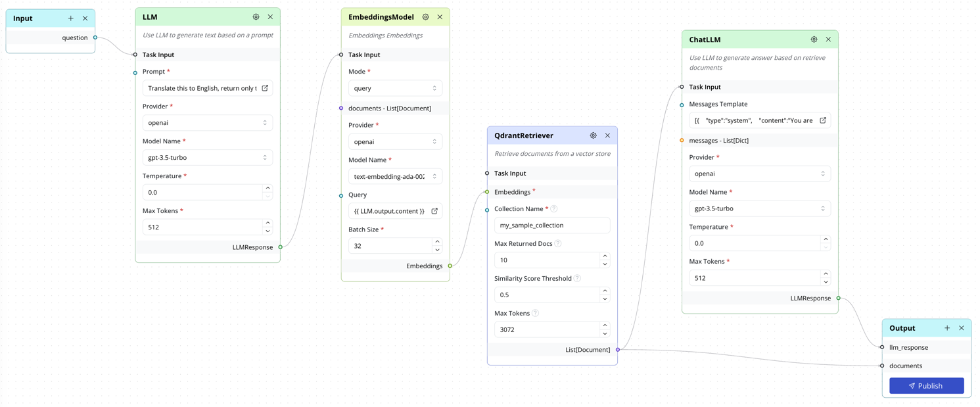Open QdrantRetriever node settings gear
Screen dimensions: 980x407
pyautogui.click(x=593, y=135)
